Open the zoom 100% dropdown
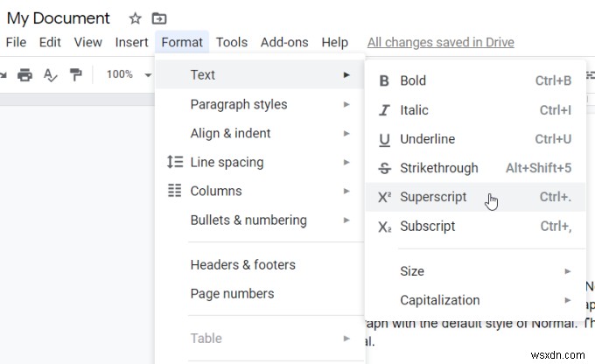595x364 pixels. (128, 74)
